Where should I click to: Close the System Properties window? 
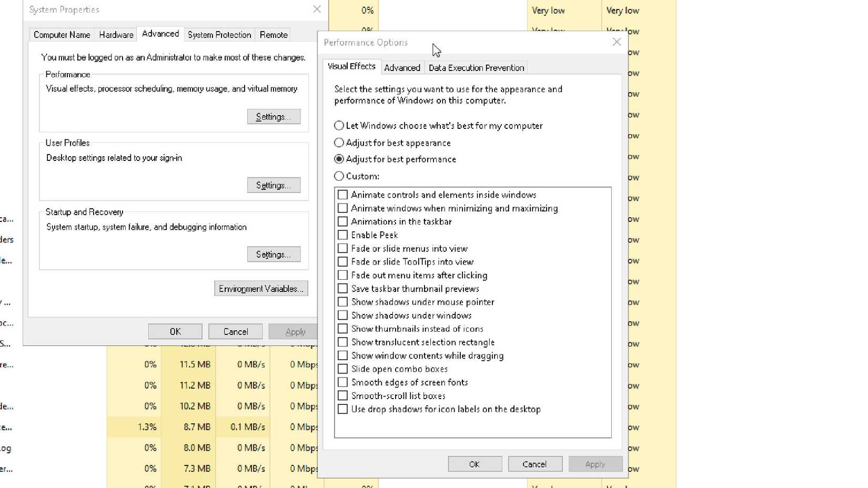317,9
